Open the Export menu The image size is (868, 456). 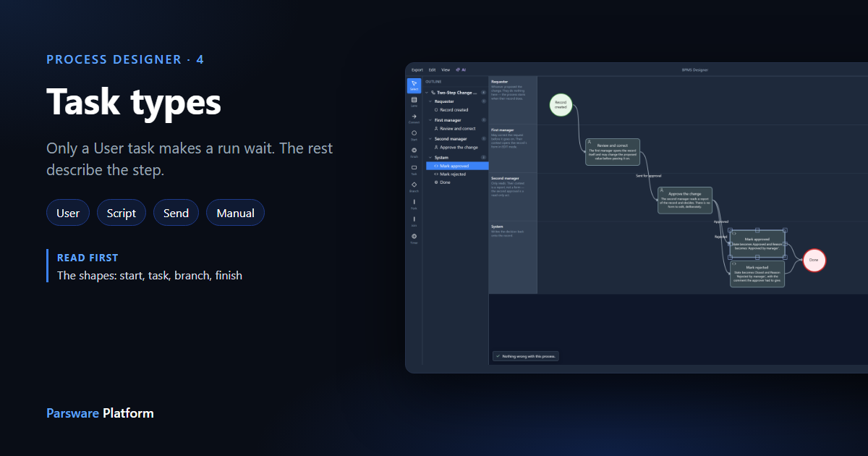pos(417,69)
